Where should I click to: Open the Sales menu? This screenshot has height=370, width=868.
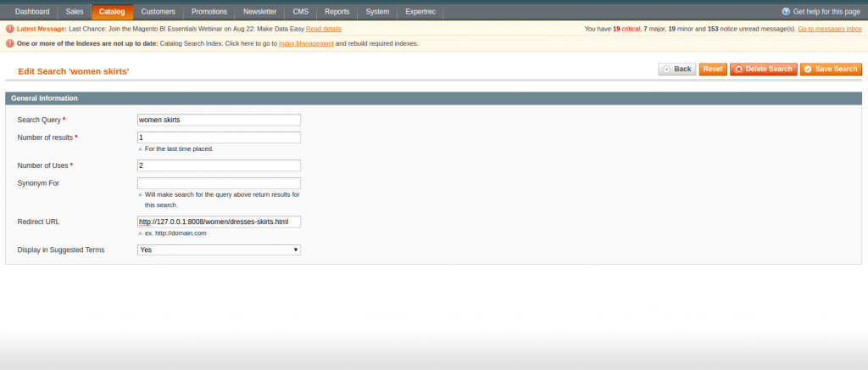[75, 12]
